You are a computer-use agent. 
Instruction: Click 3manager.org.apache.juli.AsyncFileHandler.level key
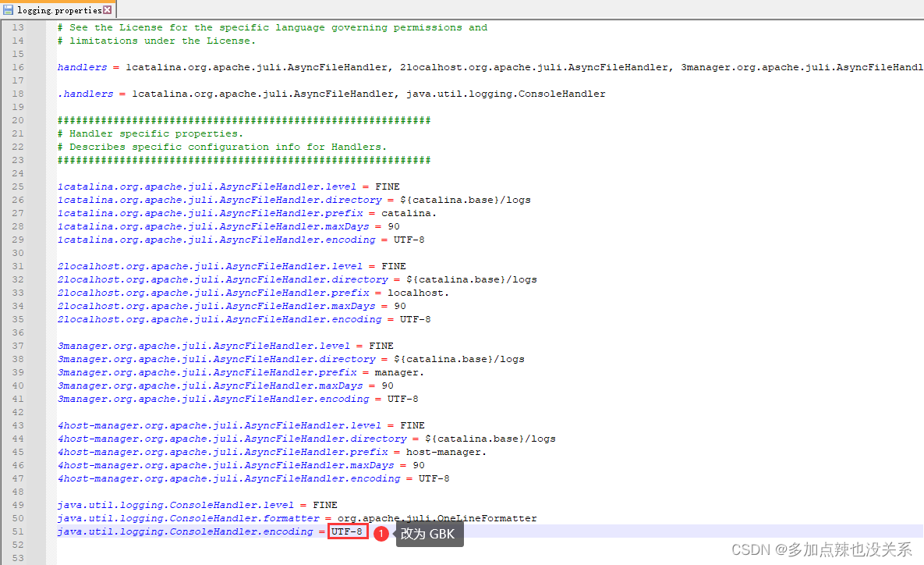pos(204,346)
